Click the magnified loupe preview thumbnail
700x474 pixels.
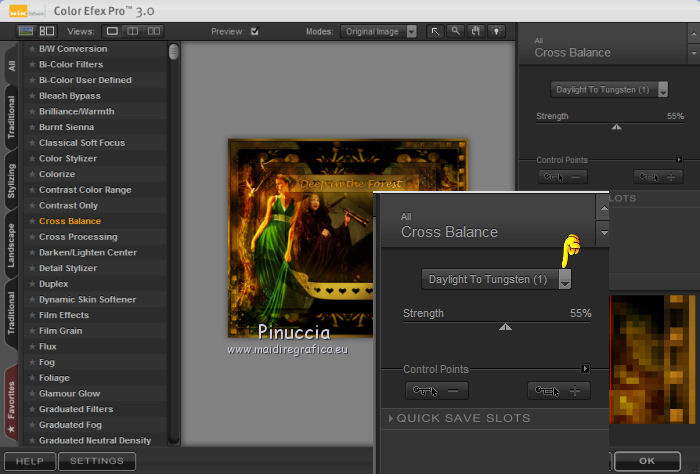[652, 359]
